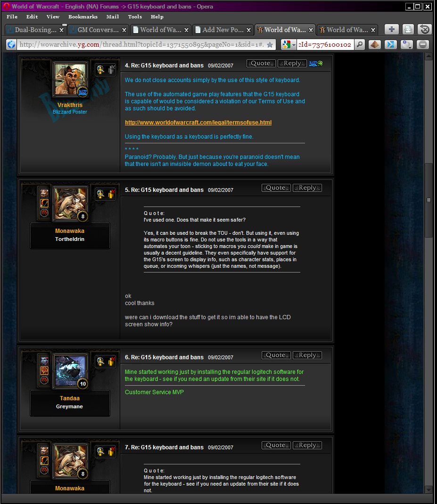The width and height of the screenshot is (437, 504).
Task: Click ignore-user icon on Vrakthris's post
Action: pos(111,69)
